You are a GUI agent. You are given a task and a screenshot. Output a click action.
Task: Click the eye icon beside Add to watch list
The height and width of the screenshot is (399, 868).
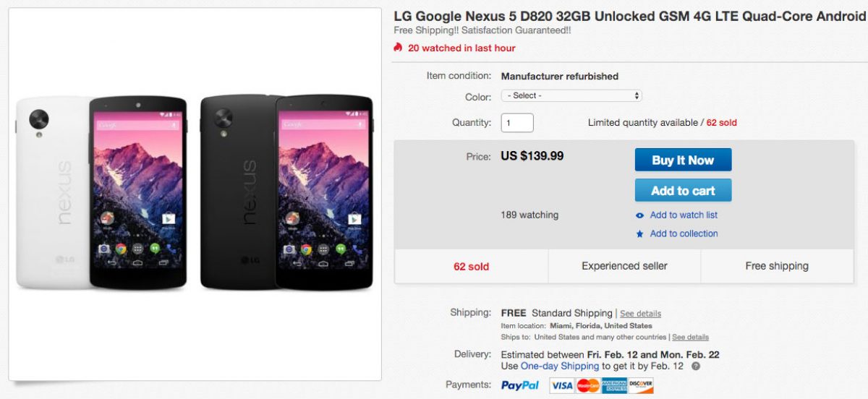pos(639,215)
